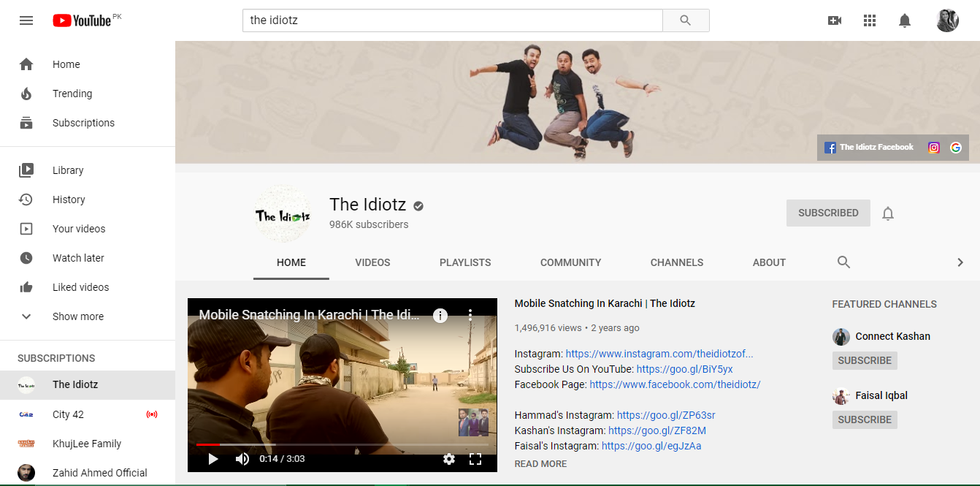Screen dimensions: 980x486
Task: Seek along the video progress bar
Action: [x=342, y=444]
